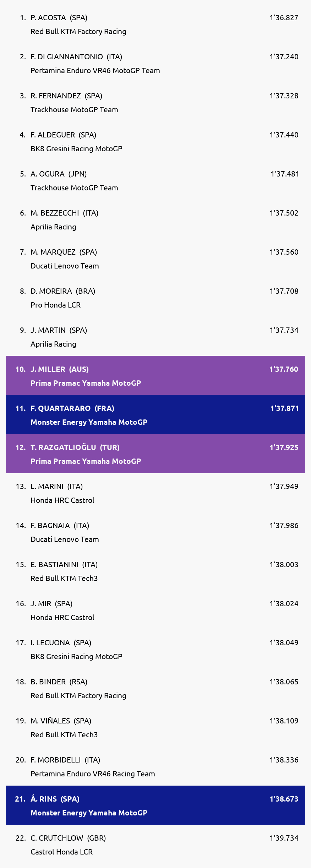Open J. MARTIN result row
Viewport: 311px width, 868px height.
pos(155,337)
